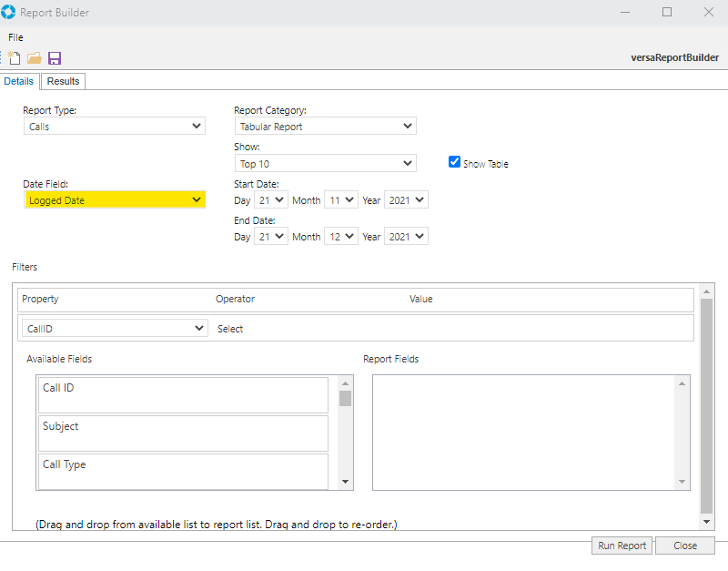Viewport: 728px width, 571px height.
Task: Click the Select operator link in Filters
Action: [x=230, y=329]
